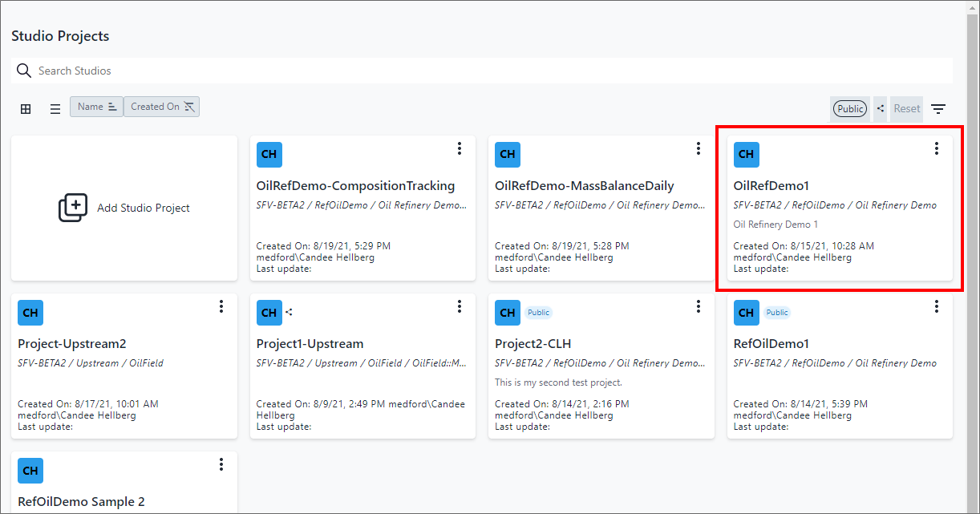
Task: Click the shared filter icon in toolbar
Action: point(881,109)
